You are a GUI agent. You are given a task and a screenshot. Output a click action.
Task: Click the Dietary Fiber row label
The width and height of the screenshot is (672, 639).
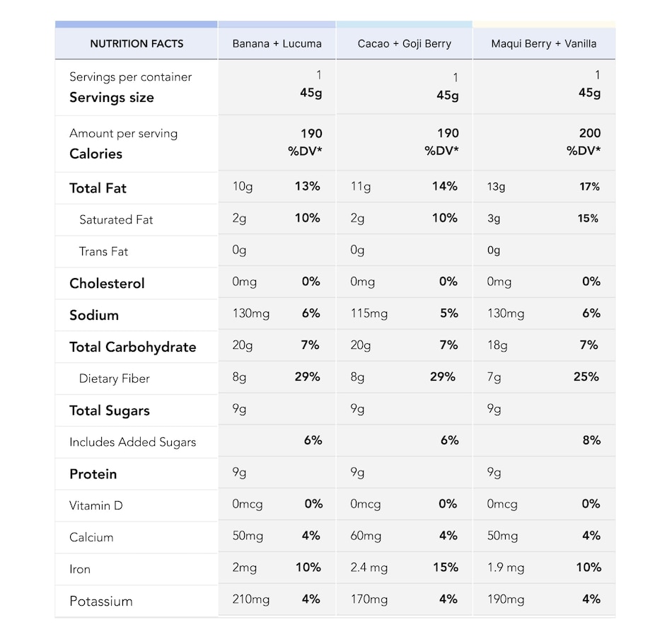pos(114,379)
